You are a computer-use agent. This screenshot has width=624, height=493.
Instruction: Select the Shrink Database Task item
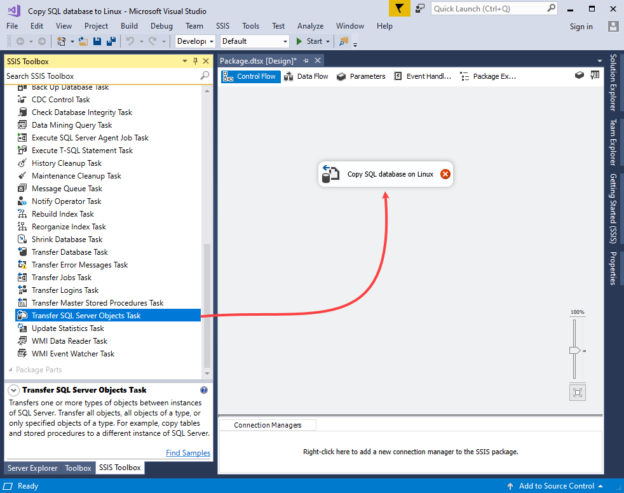pyautogui.click(x=66, y=239)
